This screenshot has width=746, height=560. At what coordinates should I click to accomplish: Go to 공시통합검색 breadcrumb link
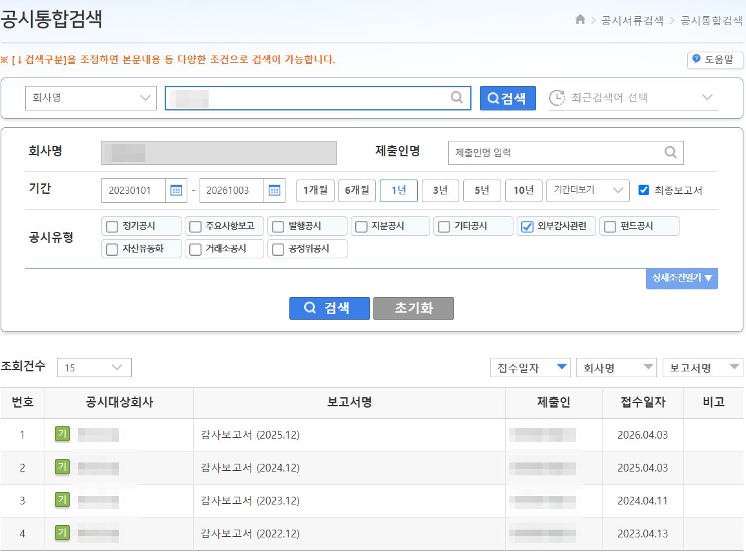point(711,21)
